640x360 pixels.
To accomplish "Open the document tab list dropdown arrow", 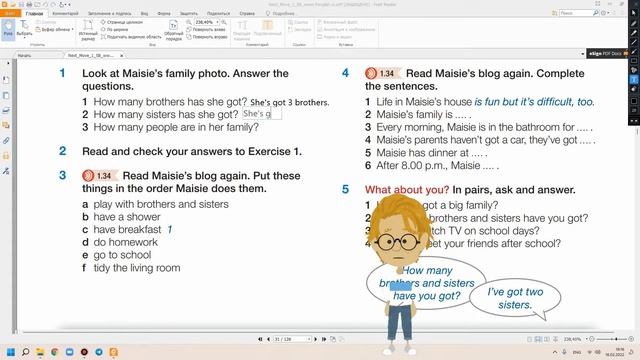I will click(582, 54).
